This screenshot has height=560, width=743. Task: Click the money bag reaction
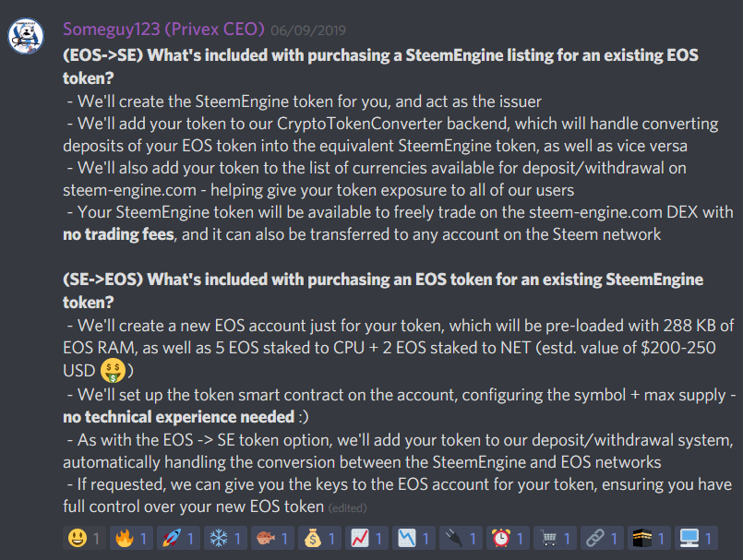point(319,537)
